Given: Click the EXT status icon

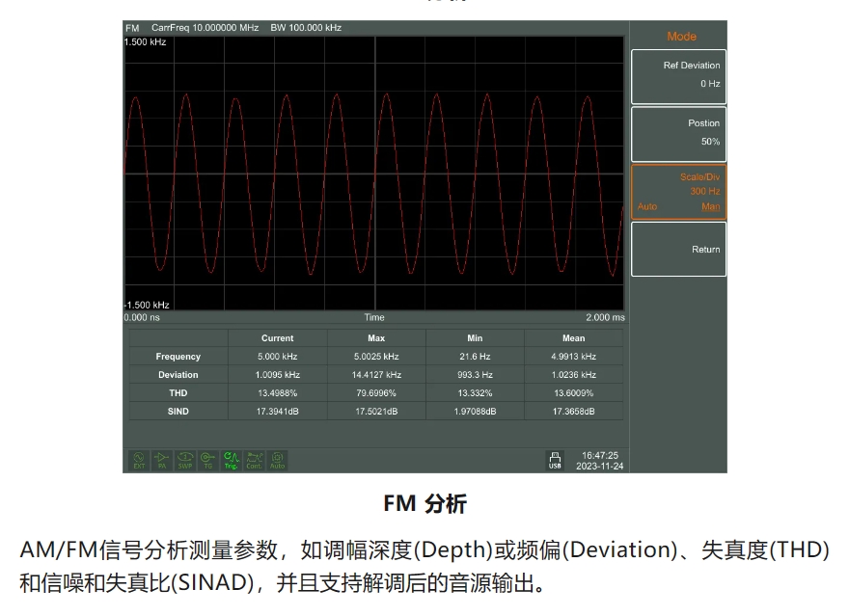Looking at the screenshot, I should point(138,461).
